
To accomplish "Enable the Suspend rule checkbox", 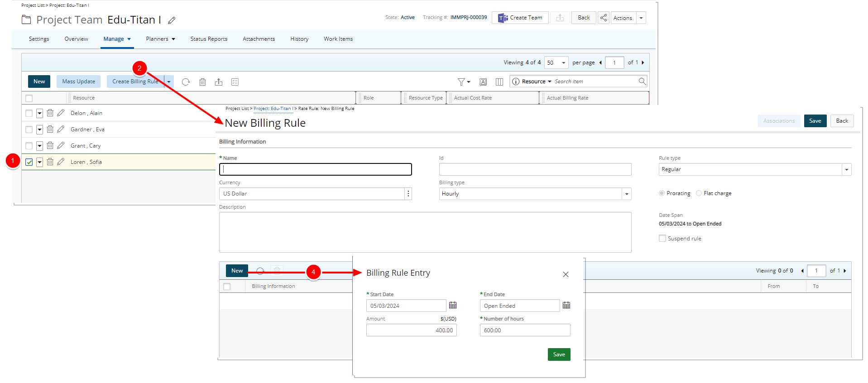I will click(662, 238).
